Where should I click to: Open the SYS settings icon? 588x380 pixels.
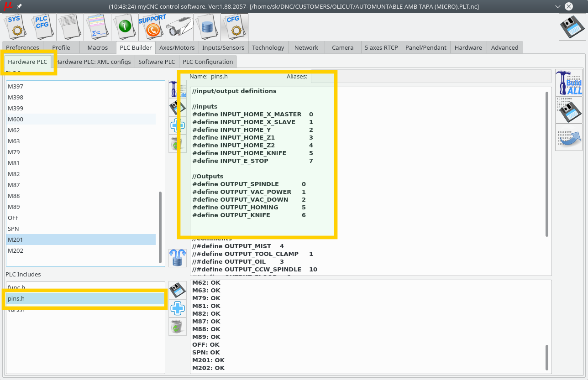(16, 27)
